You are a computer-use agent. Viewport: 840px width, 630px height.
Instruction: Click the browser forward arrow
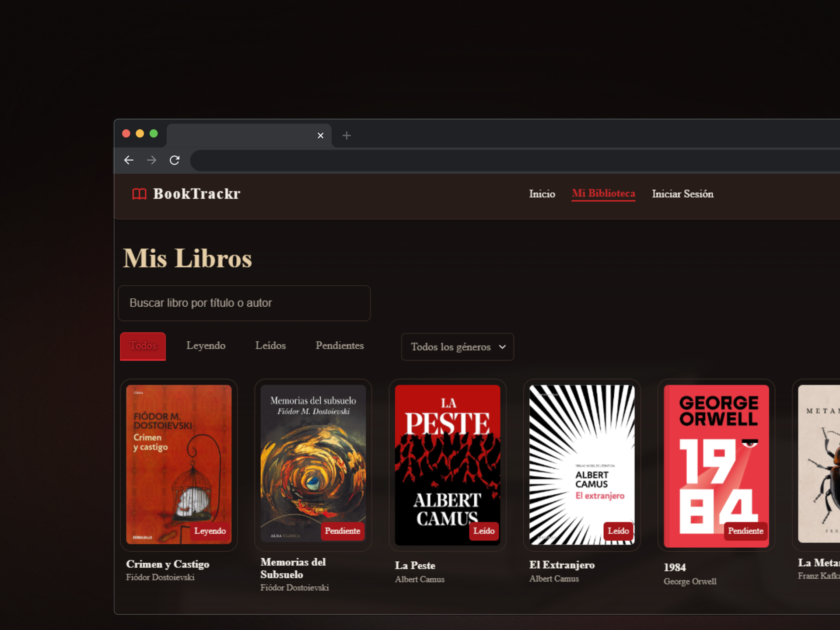[151, 160]
